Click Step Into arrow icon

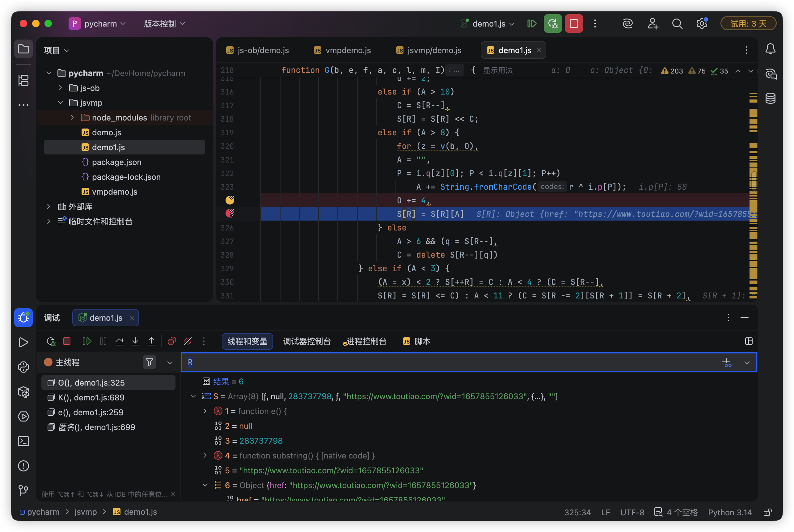coord(135,341)
